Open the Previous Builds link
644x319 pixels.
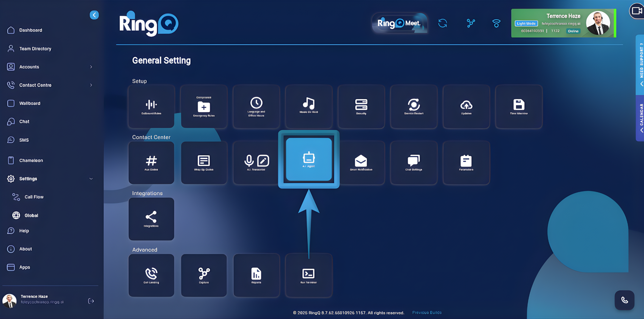pyautogui.click(x=426, y=312)
